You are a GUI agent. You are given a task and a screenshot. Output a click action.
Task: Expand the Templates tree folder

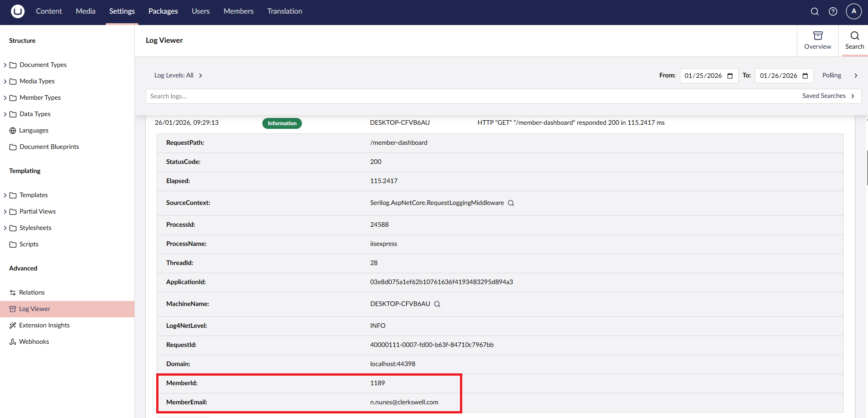(x=5, y=195)
